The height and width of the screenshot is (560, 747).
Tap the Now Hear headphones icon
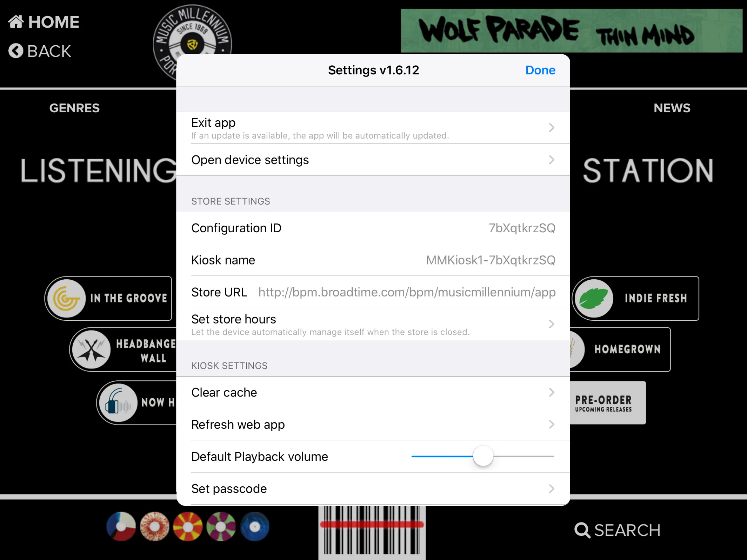tap(118, 403)
